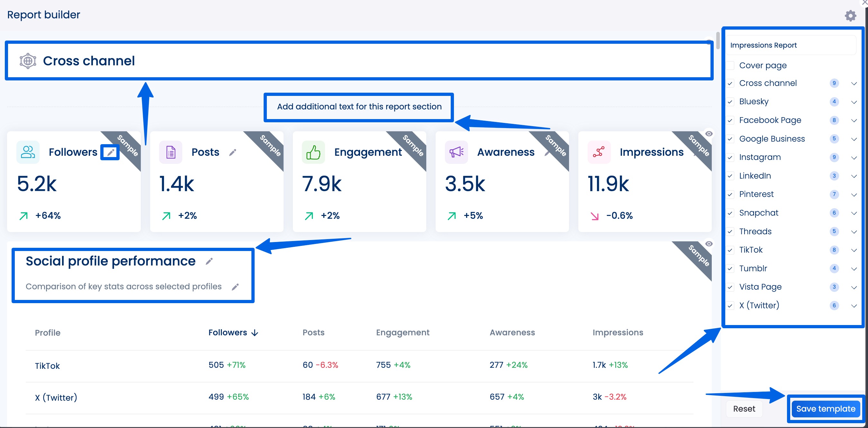The width and height of the screenshot is (868, 428).
Task: Click the Engagement thumbs-up icon
Action: point(314,152)
